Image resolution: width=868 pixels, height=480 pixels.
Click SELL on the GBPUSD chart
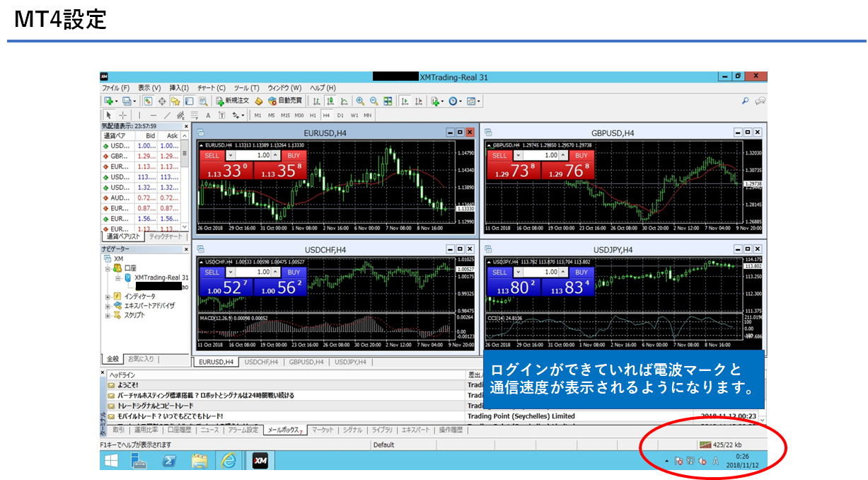click(499, 155)
